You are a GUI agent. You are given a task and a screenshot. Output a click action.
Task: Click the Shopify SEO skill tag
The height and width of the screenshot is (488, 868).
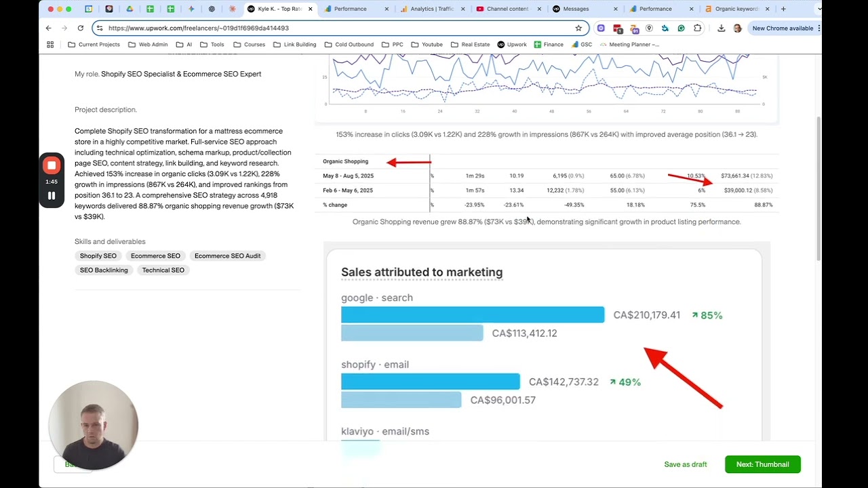tap(98, 256)
